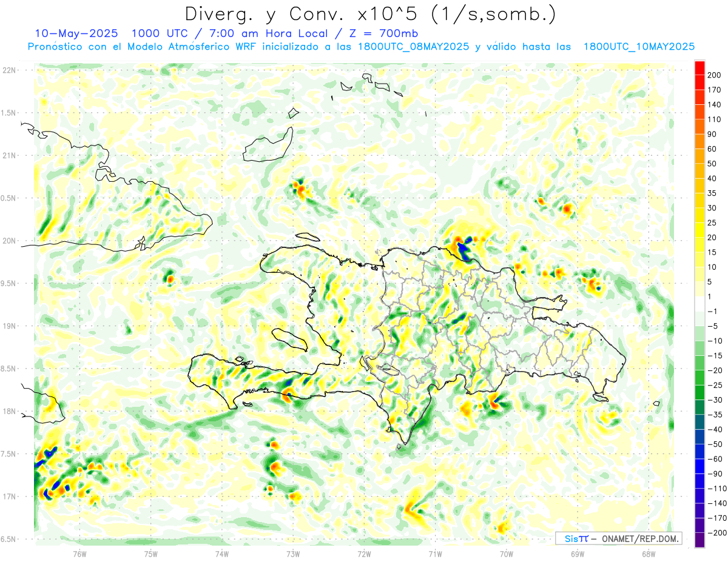Click the legend value "-140"

pyautogui.click(x=718, y=503)
